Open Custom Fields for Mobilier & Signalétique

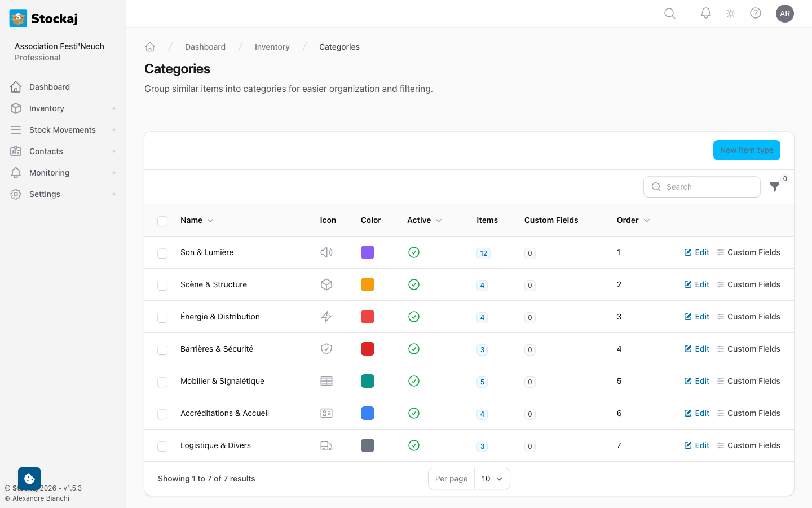pos(748,381)
